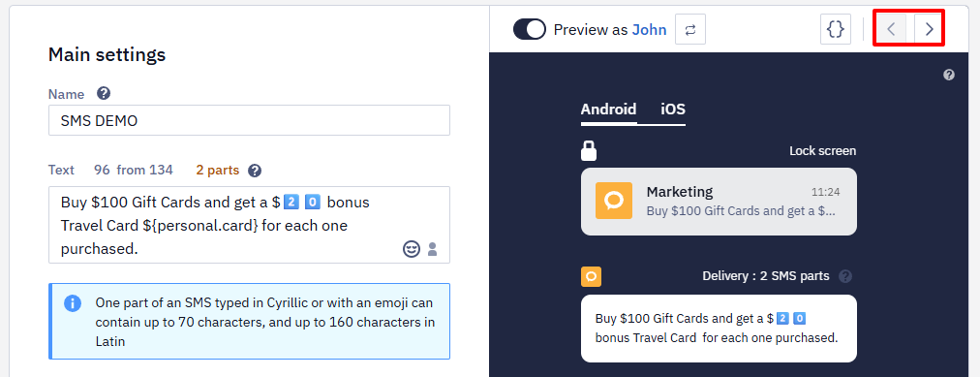Click the SMS DEMO name field
Screen dimensions: 980x377
[x=250, y=120]
